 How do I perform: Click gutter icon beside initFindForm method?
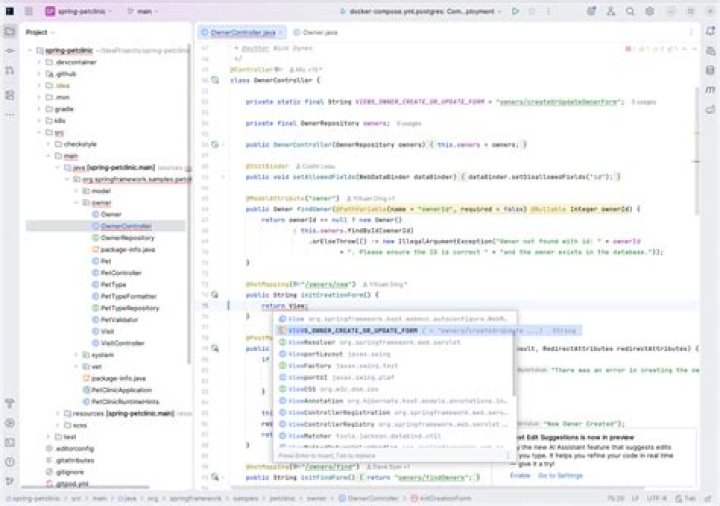215,477
